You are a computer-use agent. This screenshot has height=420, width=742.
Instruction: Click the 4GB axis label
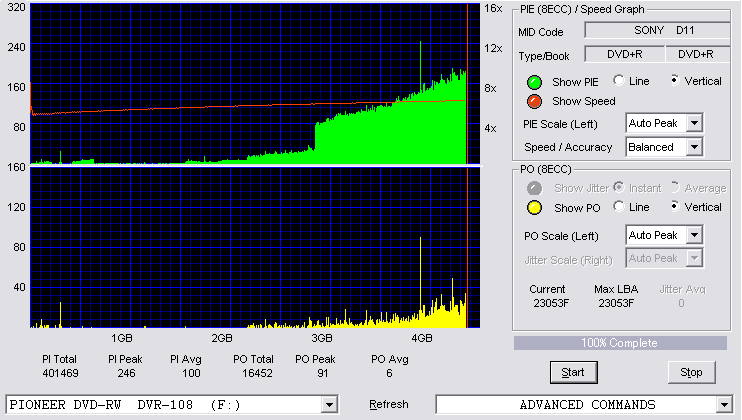(x=422, y=339)
